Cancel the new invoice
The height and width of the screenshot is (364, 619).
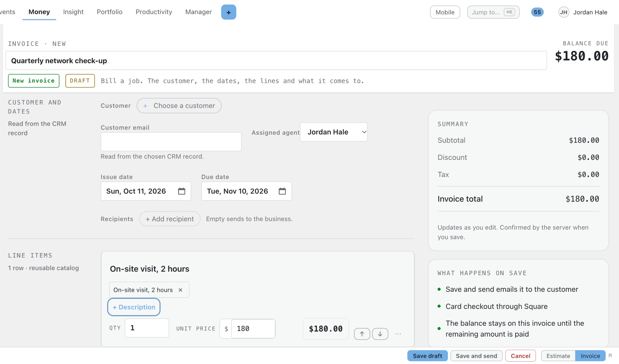[x=520, y=356]
